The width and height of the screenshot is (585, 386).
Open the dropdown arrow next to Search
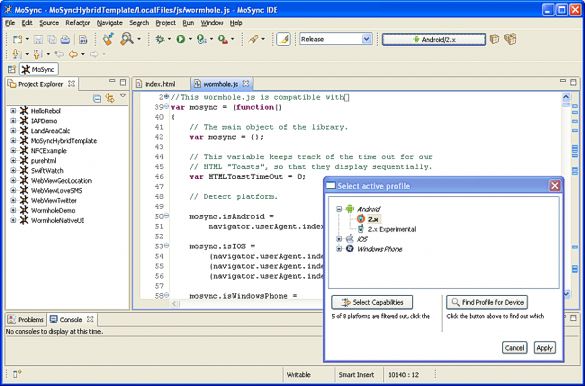[x=139, y=39]
